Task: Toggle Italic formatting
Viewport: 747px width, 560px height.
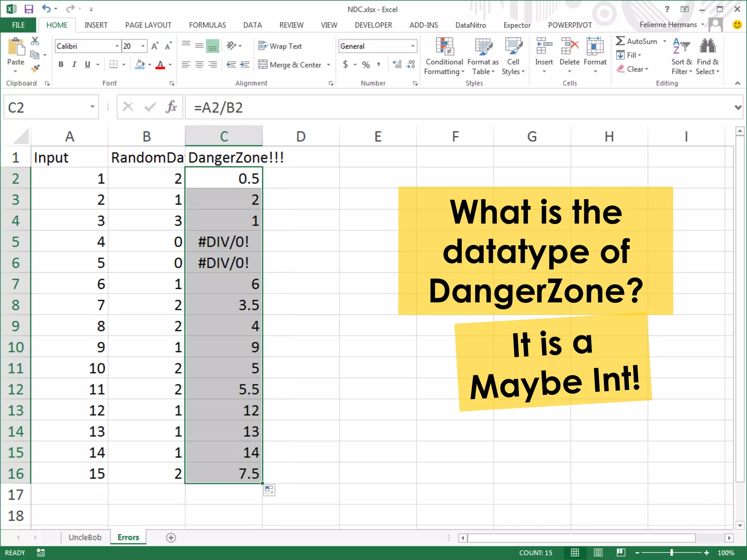Action: point(74,65)
